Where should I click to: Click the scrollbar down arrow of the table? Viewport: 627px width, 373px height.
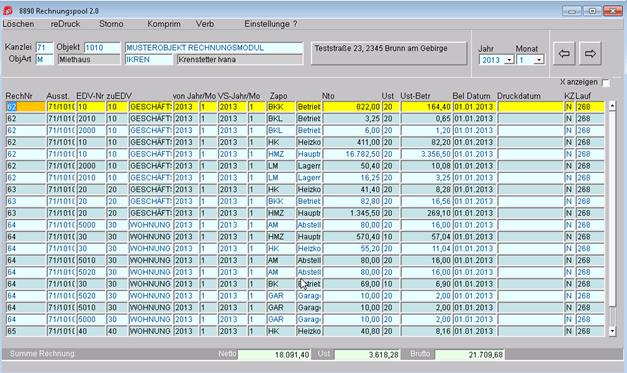click(x=612, y=331)
